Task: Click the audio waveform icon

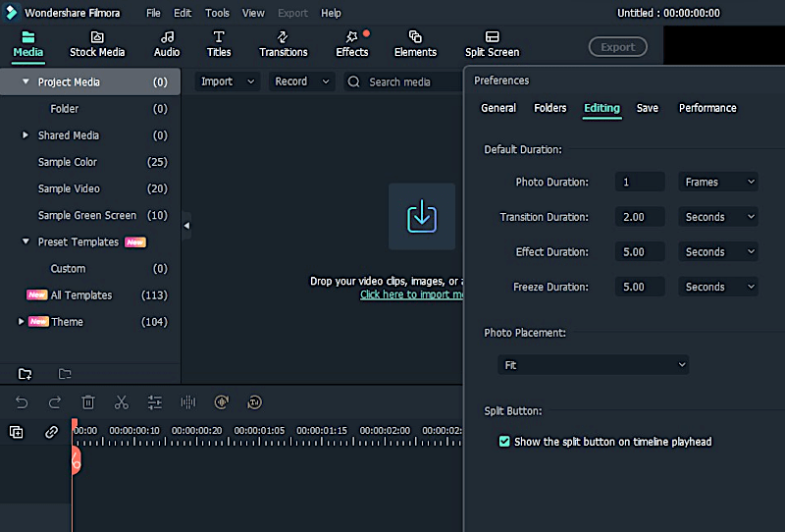Action: (188, 402)
